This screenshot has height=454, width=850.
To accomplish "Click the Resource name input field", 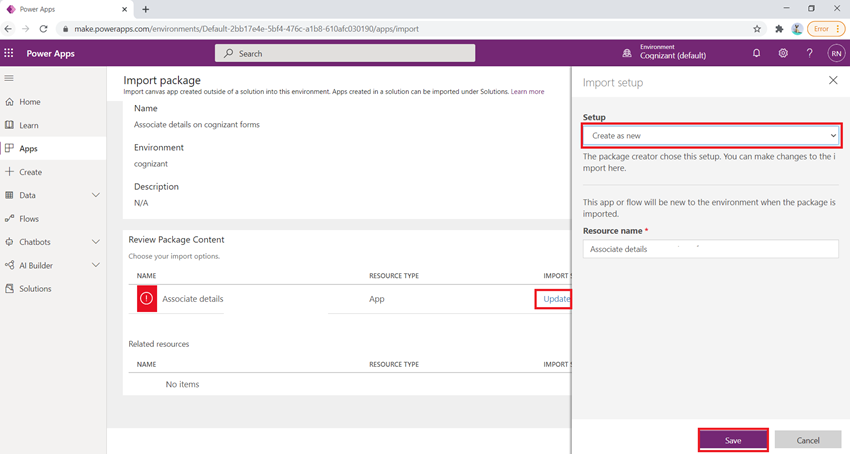I will [x=711, y=249].
